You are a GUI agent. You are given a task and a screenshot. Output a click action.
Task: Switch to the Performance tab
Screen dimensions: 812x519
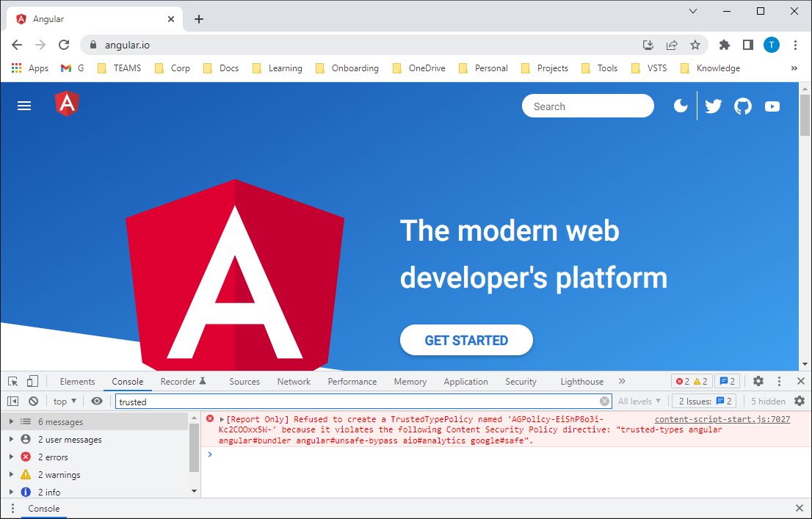point(352,381)
